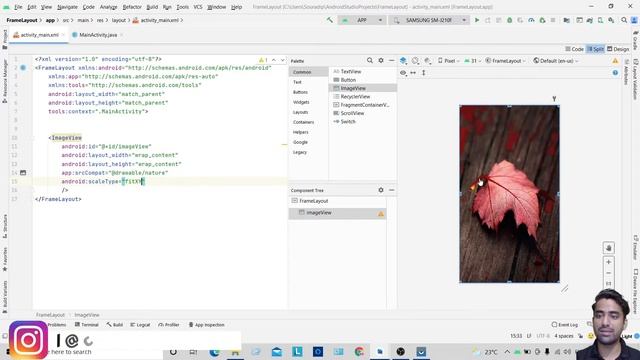The height and width of the screenshot is (360, 640).
Task: Click the design surface layers icon
Action: [403, 60]
